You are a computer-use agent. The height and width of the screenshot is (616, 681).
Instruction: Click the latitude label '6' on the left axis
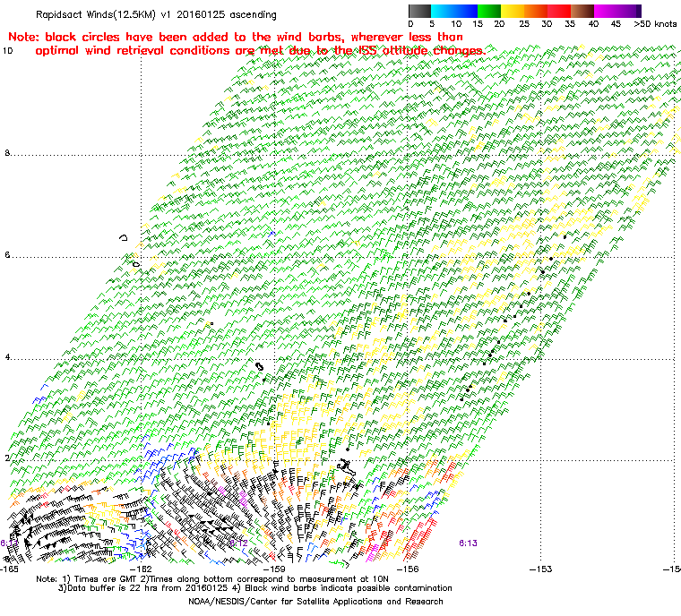pyautogui.click(x=7, y=255)
